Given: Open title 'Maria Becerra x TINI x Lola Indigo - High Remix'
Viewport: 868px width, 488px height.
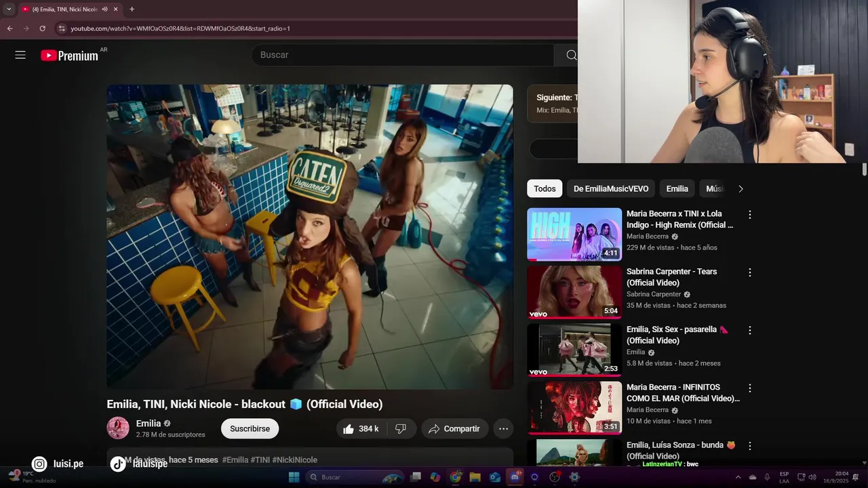Looking at the screenshot, I should [x=680, y=219].
